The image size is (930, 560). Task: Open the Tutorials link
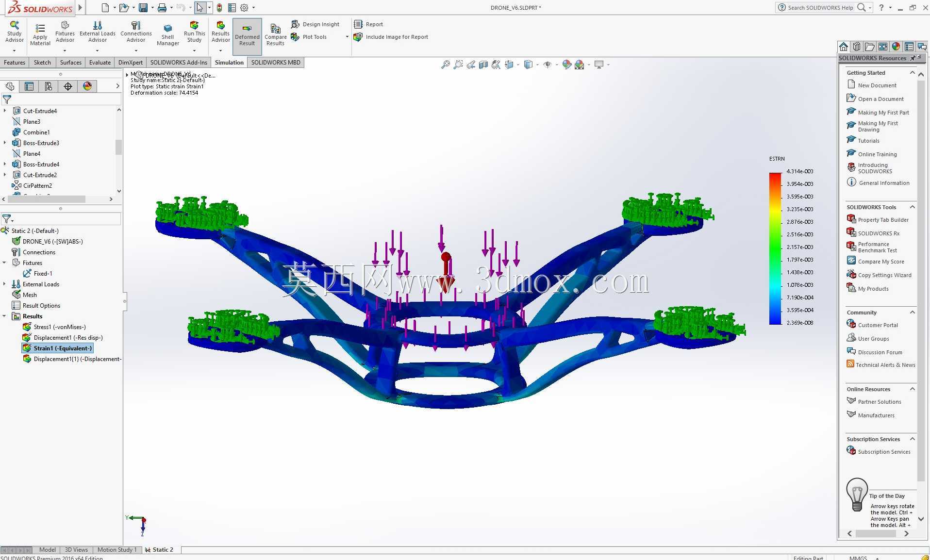(863, 141)
